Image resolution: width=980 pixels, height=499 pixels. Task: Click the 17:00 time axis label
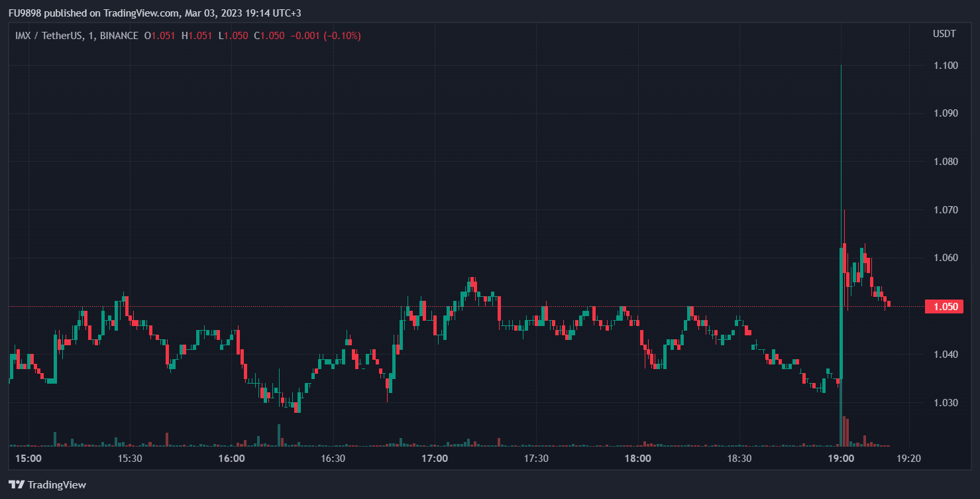click(434, 459)
